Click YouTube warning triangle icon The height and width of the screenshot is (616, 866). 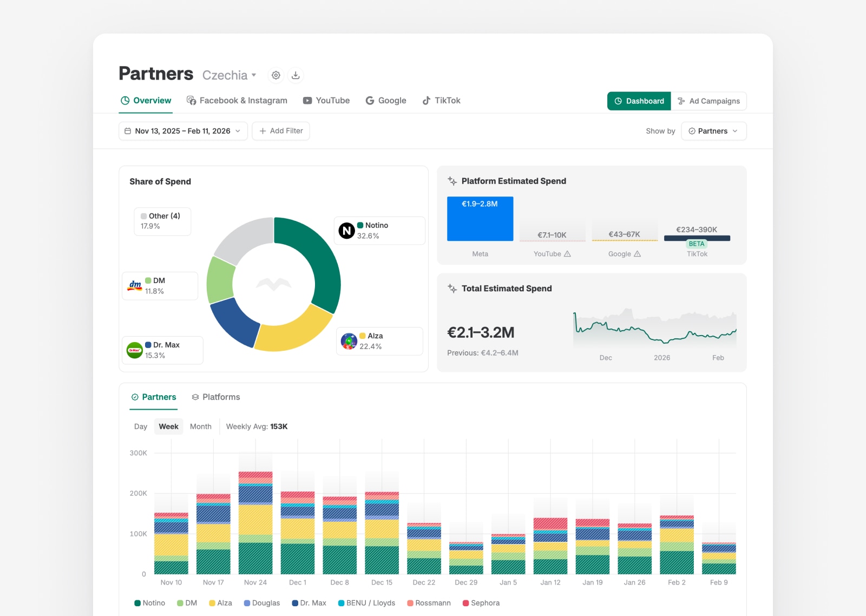pyautogui.click(x=567, y=254)
